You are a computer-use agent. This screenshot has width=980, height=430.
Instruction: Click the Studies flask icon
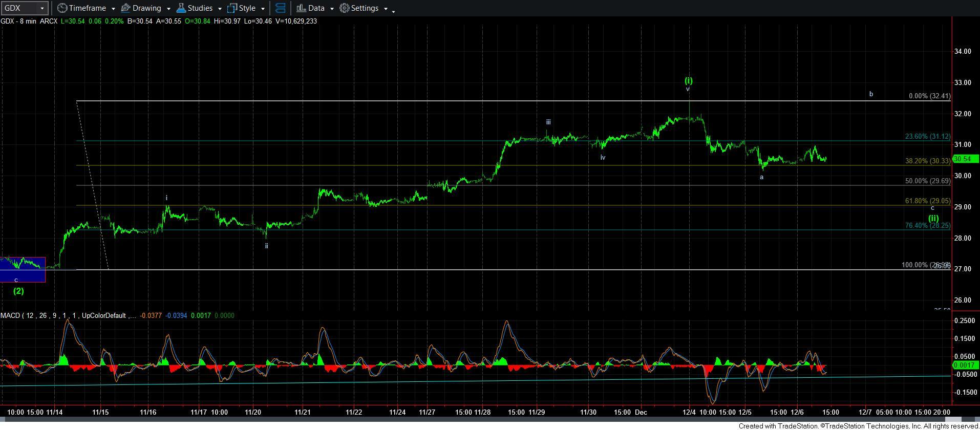point(181,8)
